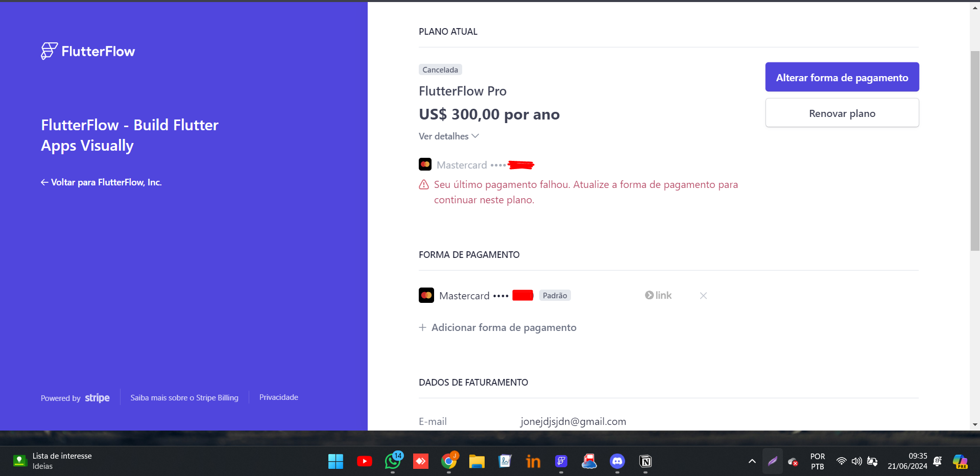Click Alterar forma de pagamento button
The height and width of the screenshot is (476, 980).
click(x=842, y=77)
